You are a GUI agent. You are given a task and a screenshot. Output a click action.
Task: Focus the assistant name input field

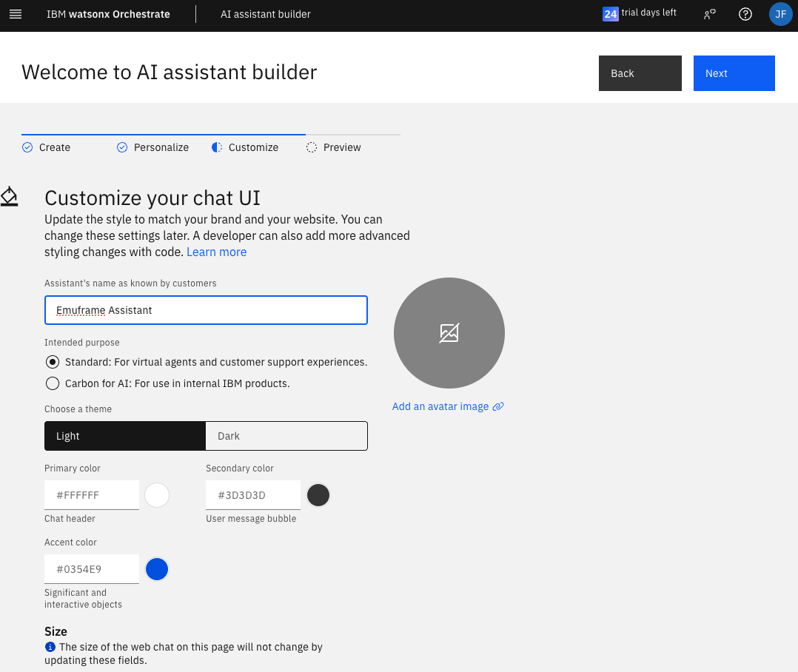click(206, 310)
